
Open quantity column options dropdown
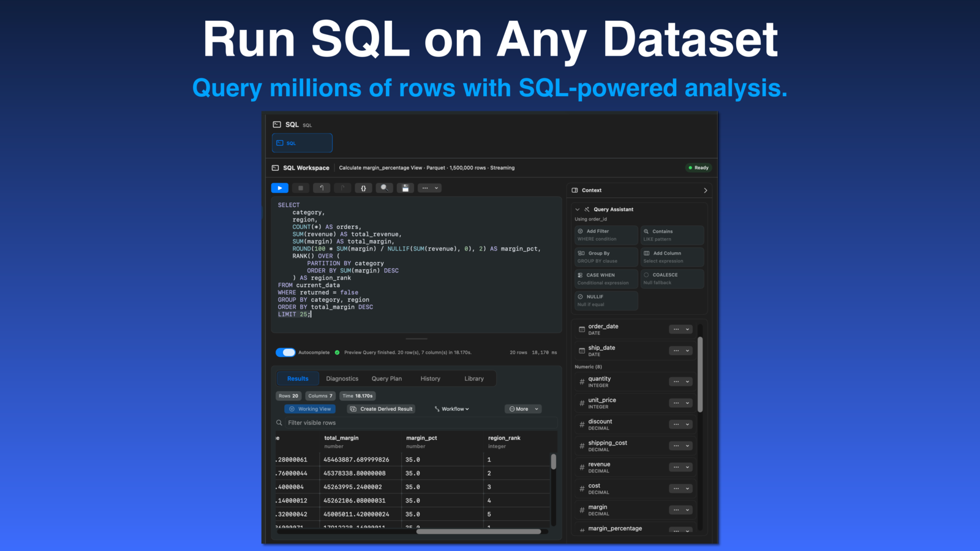[680, 381]
